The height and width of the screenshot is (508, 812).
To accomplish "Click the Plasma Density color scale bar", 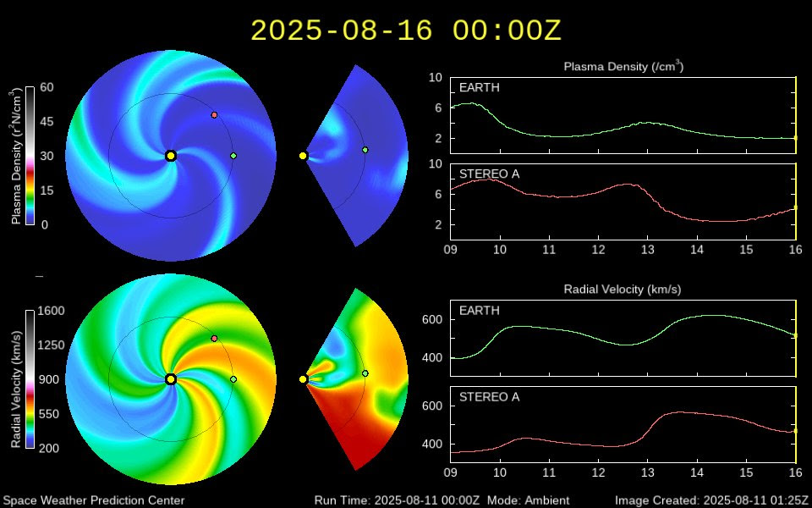I will tap(30, 156).
